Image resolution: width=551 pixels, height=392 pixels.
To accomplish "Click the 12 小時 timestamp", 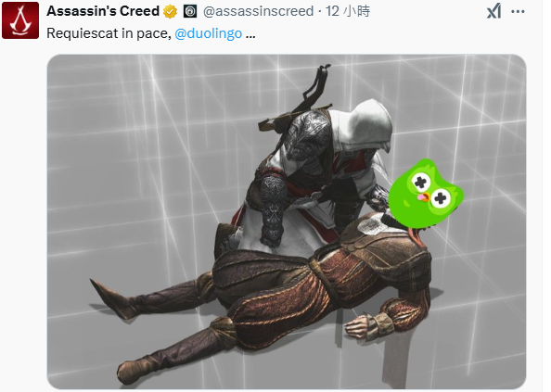I will pos(348,11).
